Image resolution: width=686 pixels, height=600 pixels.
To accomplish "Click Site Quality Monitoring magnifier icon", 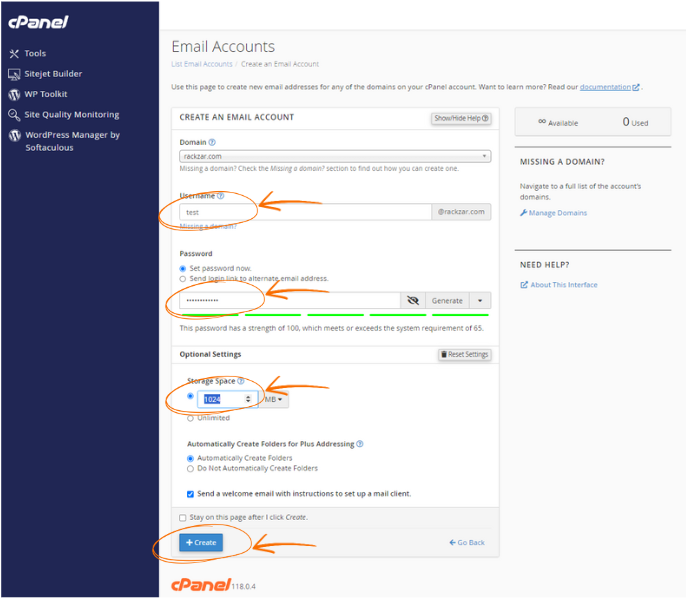I will (x=14, y=115).
